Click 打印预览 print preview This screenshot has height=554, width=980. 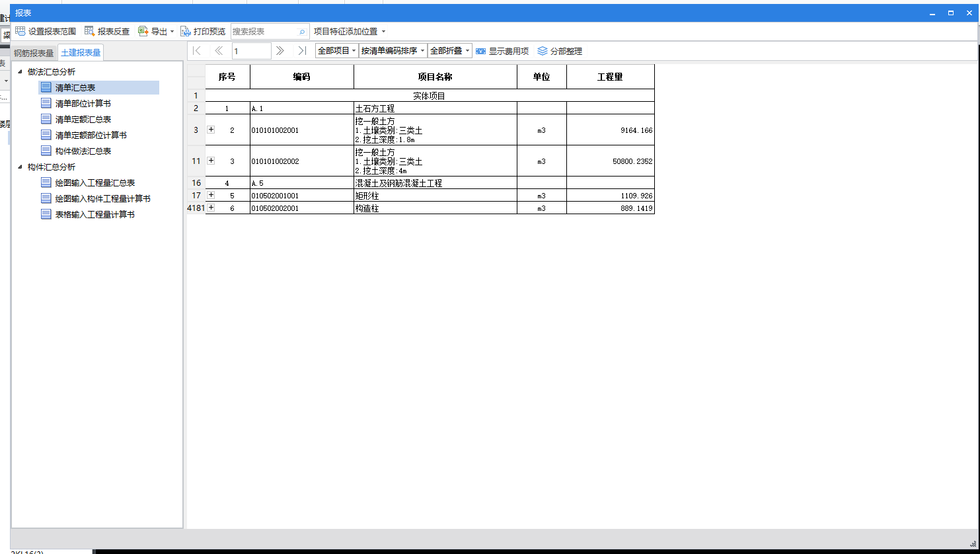point(203,31)
